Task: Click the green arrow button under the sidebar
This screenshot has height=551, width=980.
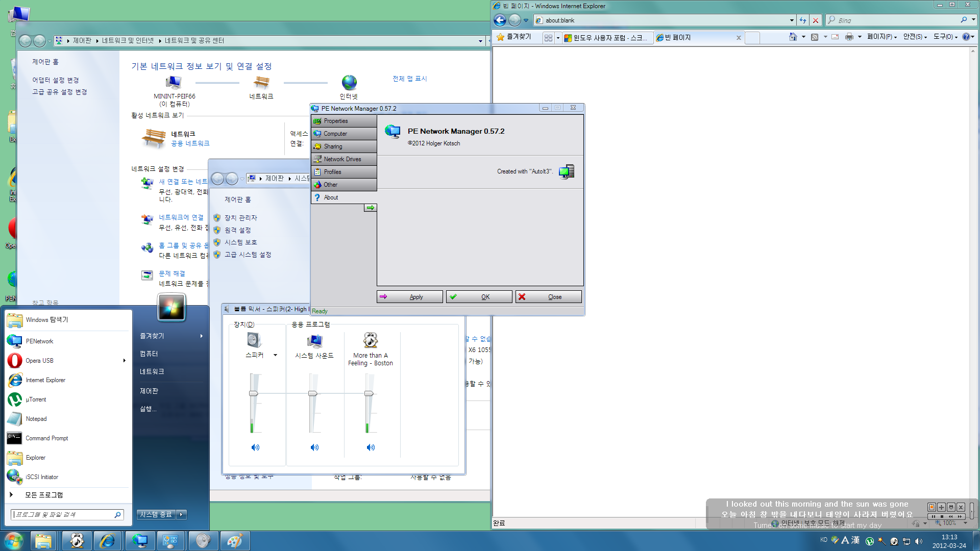Action: pos(370,208)
